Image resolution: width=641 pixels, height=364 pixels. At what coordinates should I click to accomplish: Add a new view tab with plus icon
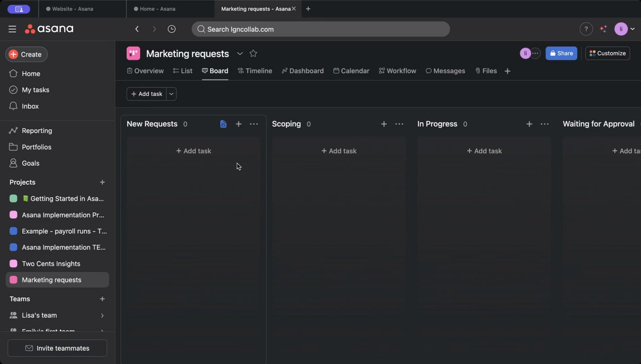click(507, 71)
